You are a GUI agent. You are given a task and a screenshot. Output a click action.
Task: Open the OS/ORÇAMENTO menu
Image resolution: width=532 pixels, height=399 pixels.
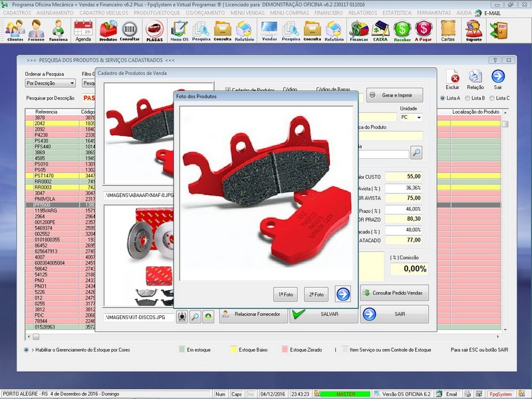point(205,13)
